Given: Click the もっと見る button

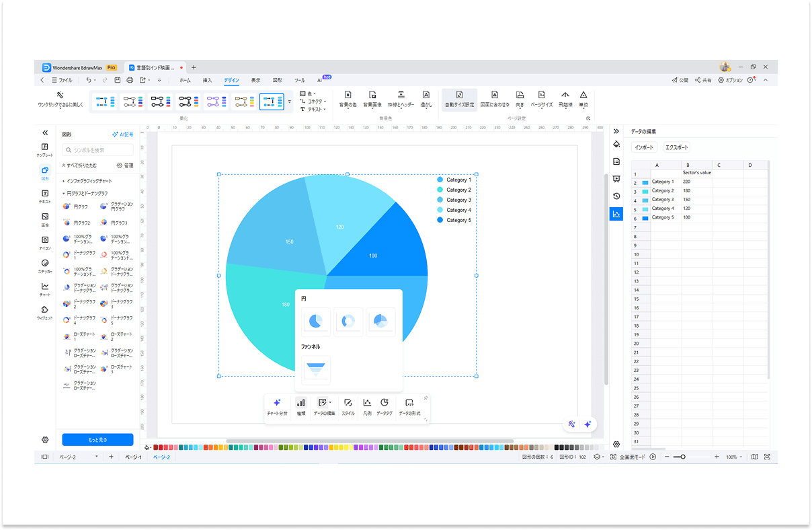Looking at the screenshot, I should pyautogui.click(x=97, y=439).
